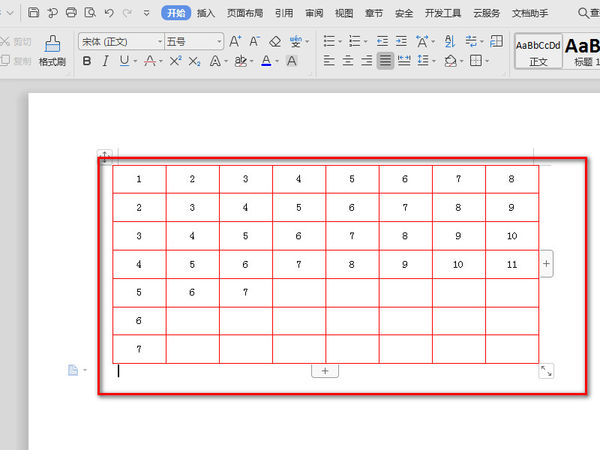
Task: Click increase indent icon
Action: 401,41
